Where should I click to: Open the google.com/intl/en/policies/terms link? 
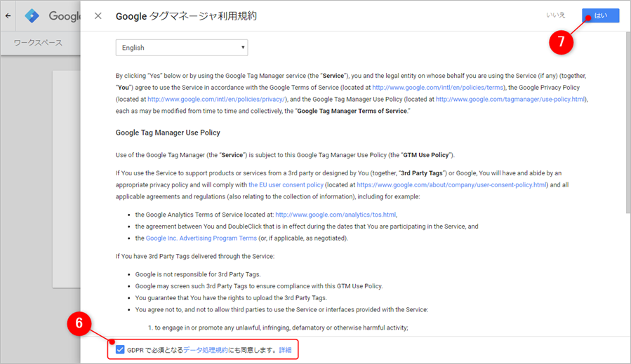point(438,87)
